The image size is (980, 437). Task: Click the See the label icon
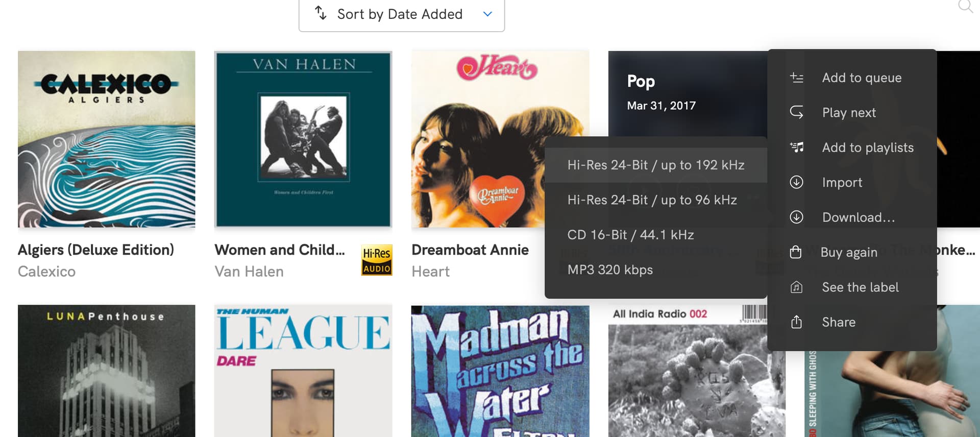[796, 287]
